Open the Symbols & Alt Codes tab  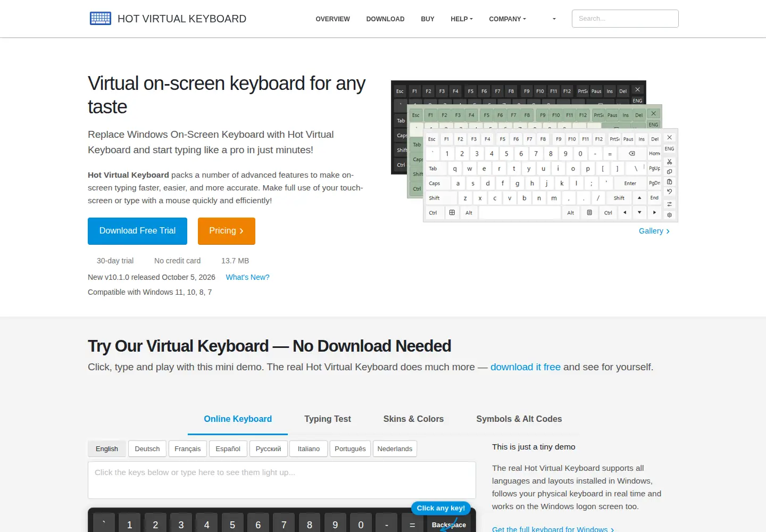point(519,419)
